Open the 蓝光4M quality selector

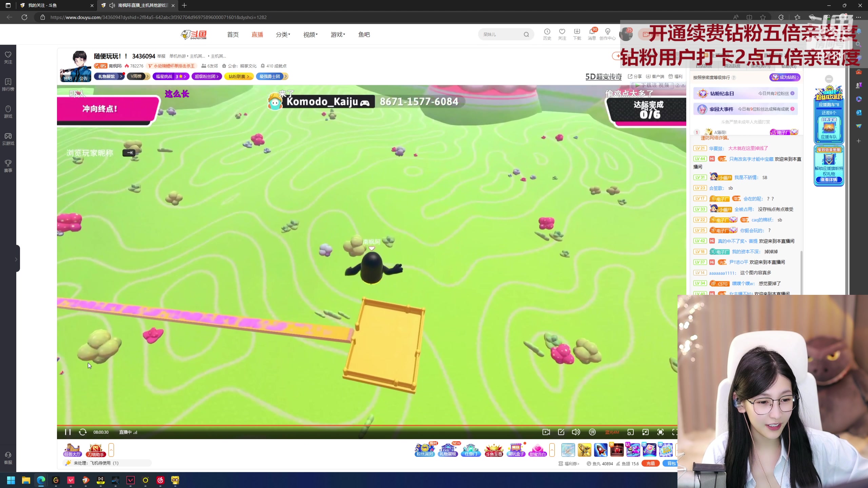coord(611,432)
